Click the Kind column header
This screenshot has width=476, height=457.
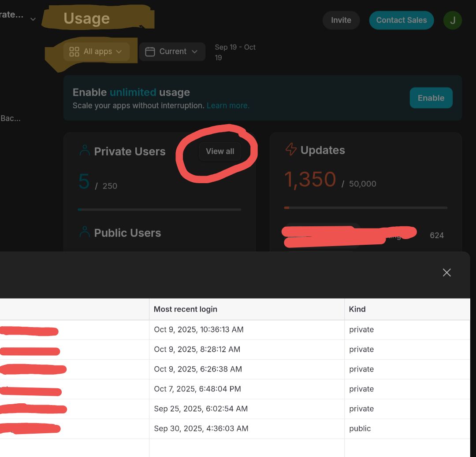pyautogui.click(x=357, y=309)
